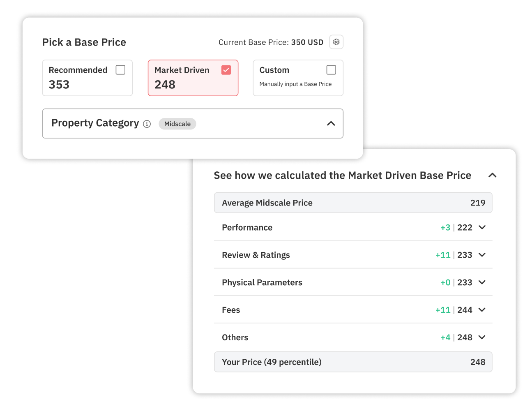Click the Performance '+3' adjustment value

coord(445,228)
